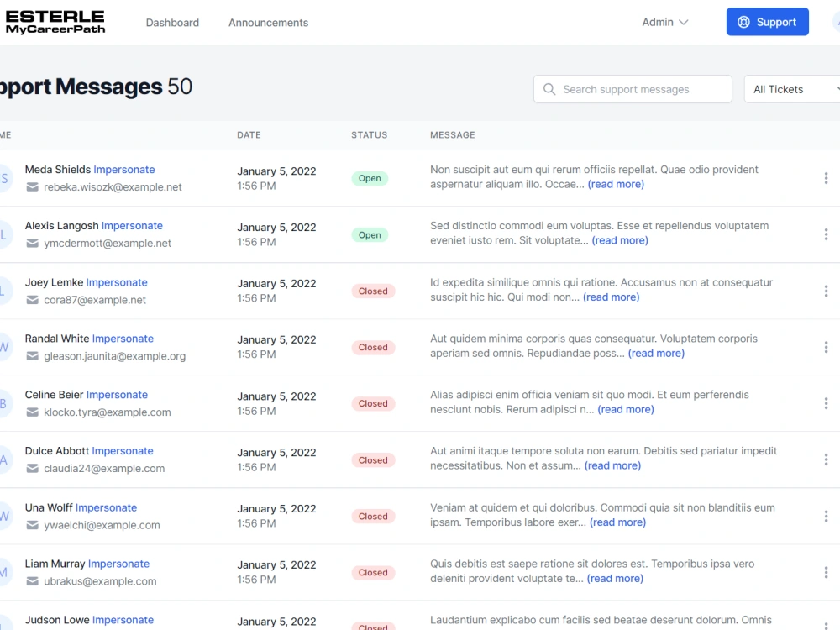Click the blue Support button
The image size is (840, 630).
pos(767,22)
